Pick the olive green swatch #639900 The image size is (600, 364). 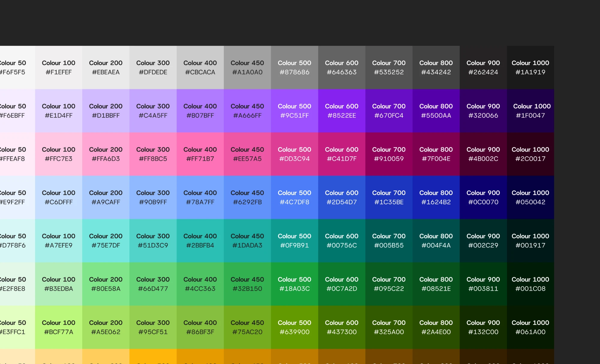tap(295, 327)
